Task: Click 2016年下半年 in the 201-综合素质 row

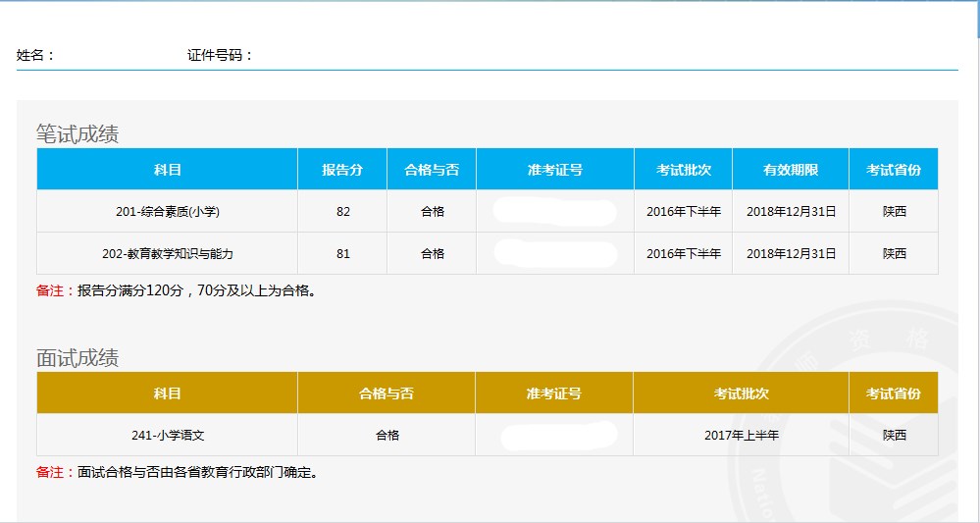Action: 683,212
